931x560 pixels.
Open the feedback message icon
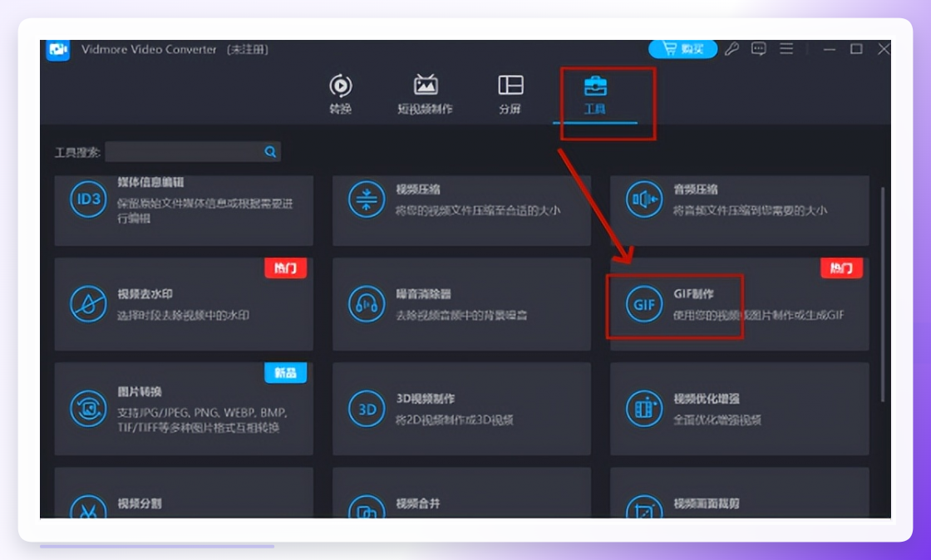[758, 49]
